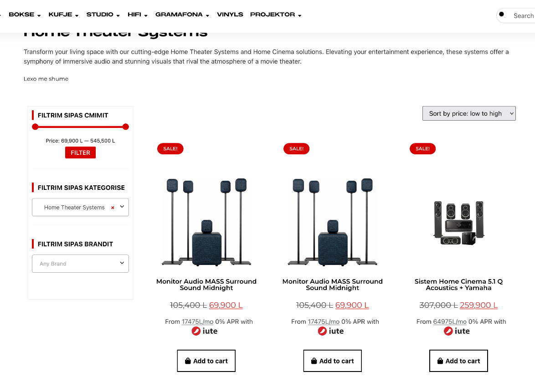Remove Home Theater Systems category filter (red x)

click(113, 208)
